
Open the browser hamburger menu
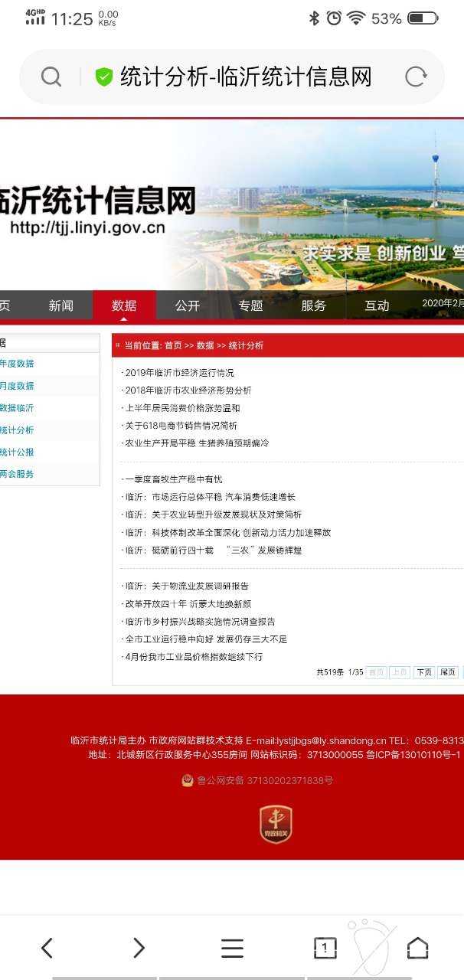[232, 948]
